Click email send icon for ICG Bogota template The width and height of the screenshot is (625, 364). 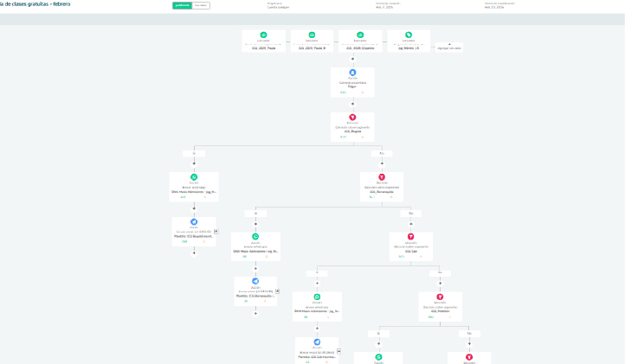click(x=194, y=222)
